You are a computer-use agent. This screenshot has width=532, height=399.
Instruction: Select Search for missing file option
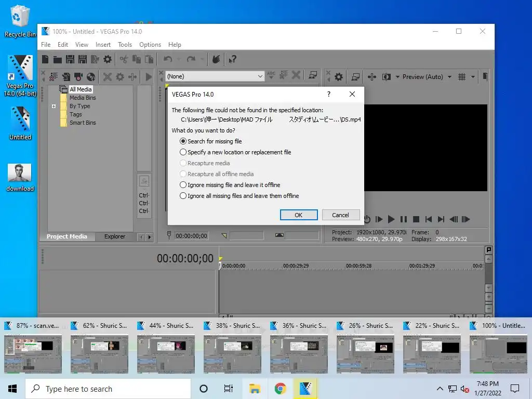pyautogui.click(x=211, y=141)
